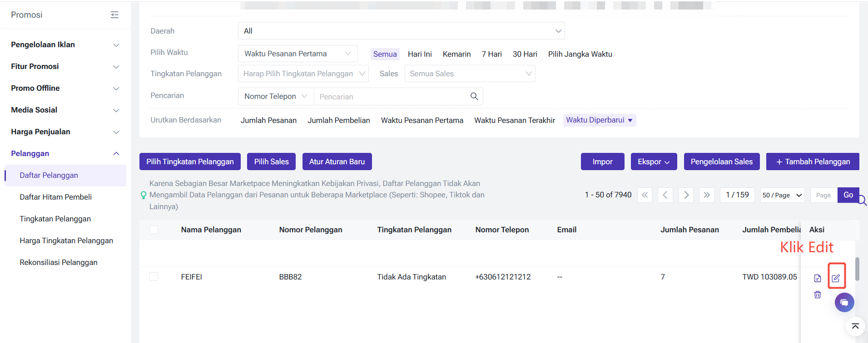Open detail document icon for FEIFEI

(x=818, y=278)
